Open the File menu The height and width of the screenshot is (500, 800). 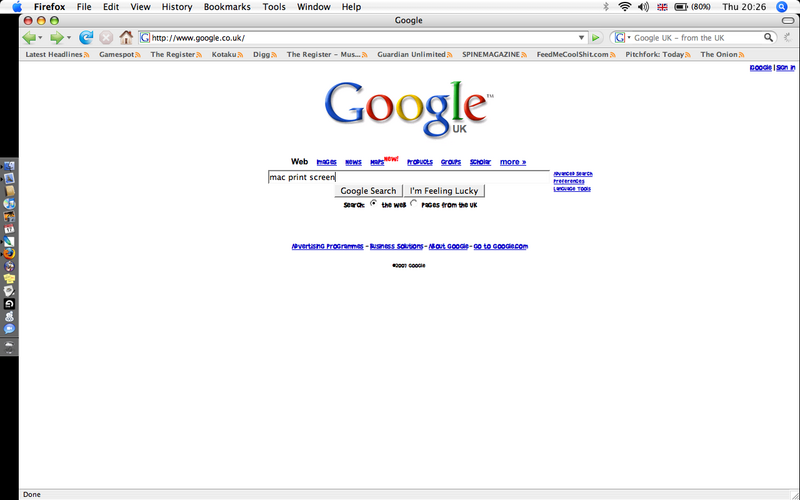pos(84,7)
